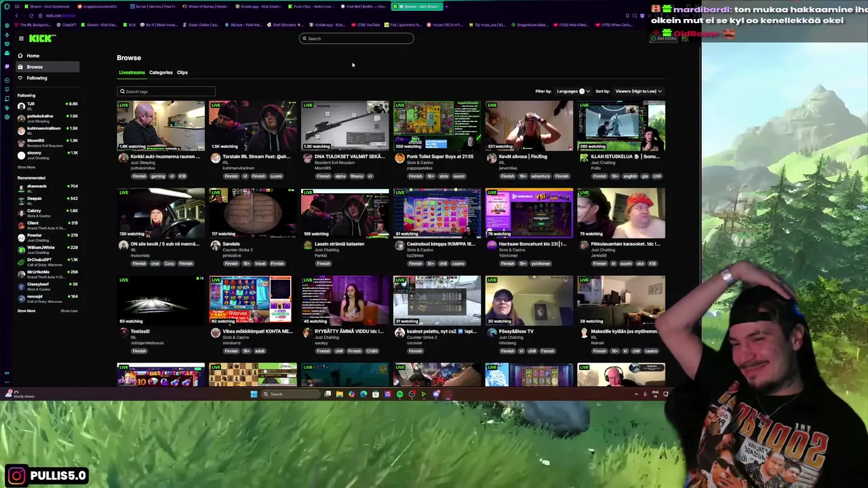Click the Hacksaw Bonushunt stream title

point(532,244)
